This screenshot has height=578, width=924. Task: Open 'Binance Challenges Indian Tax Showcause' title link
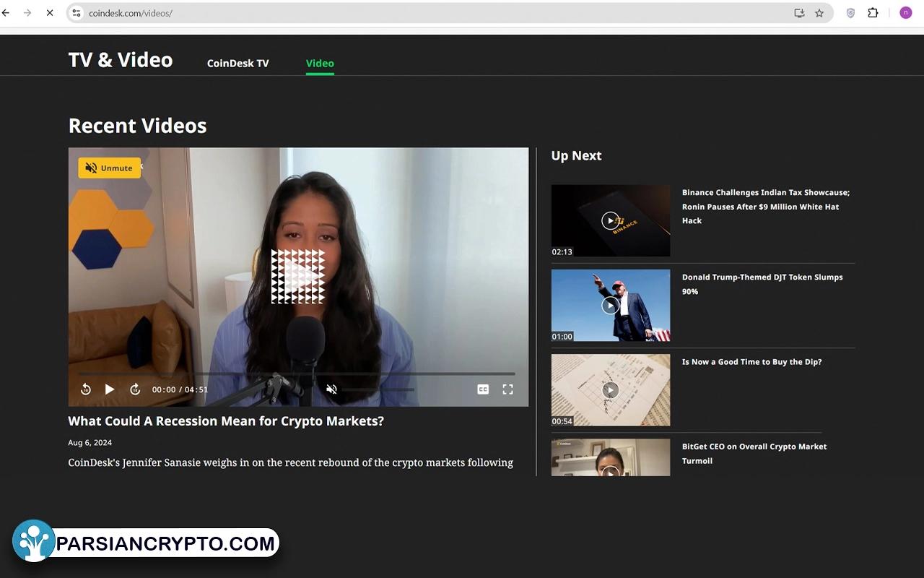coord(766,207)
